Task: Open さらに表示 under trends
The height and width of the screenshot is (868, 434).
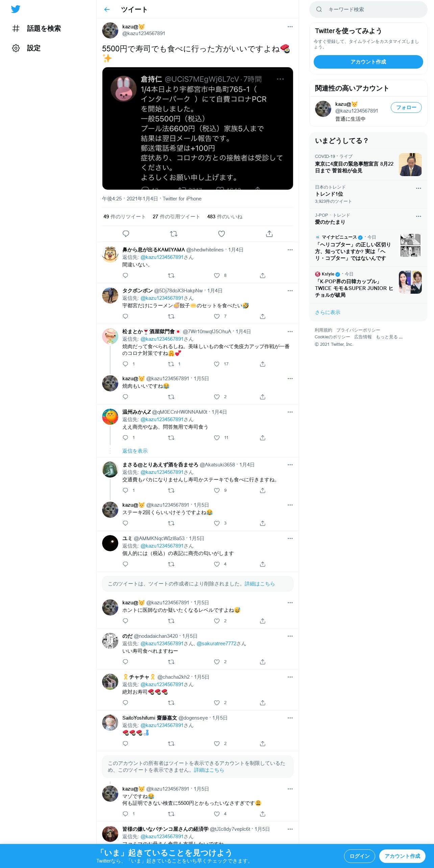Action: 328,312
